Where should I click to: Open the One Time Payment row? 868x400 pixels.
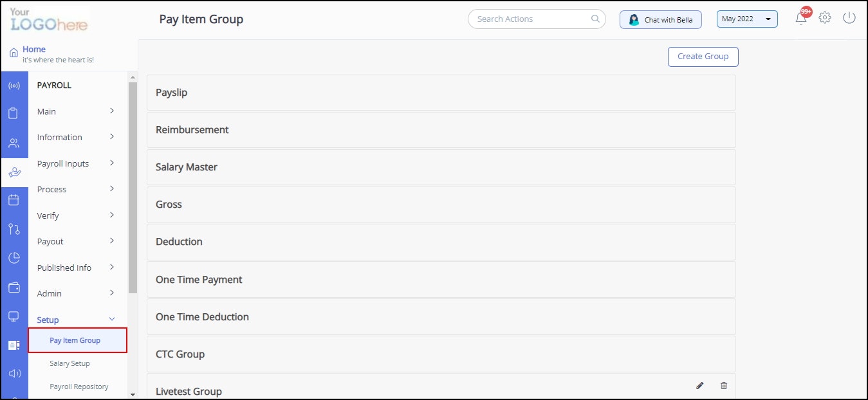tap(441, 279)
